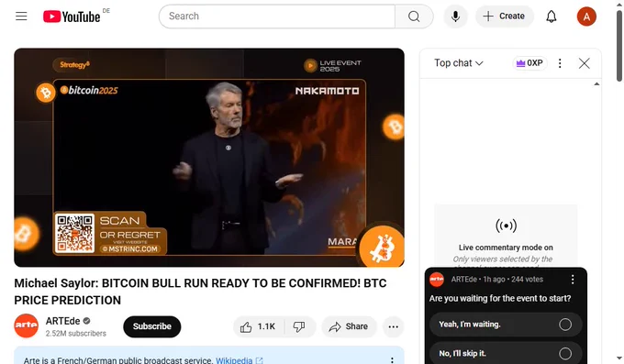Subscribe to the ARTEde channel

point(152,326)
